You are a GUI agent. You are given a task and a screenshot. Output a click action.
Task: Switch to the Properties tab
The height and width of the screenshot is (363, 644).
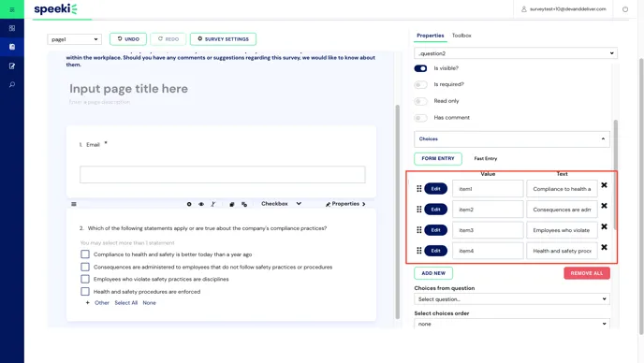click(430, 36)
